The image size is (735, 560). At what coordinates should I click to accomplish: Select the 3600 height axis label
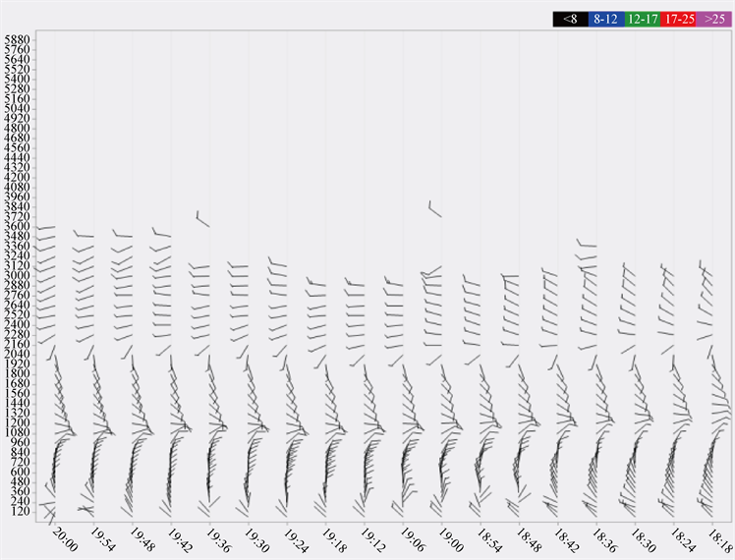(x=19, y=226)
